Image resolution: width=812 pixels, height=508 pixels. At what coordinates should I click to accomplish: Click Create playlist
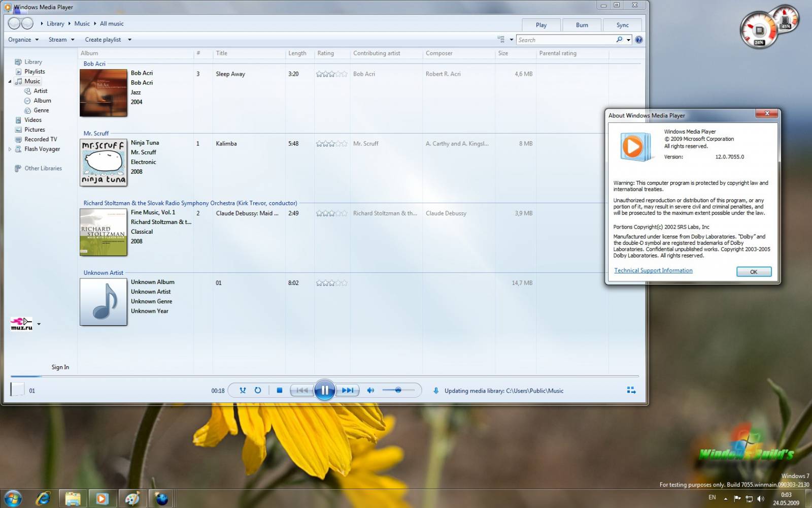tap(103, 40)
